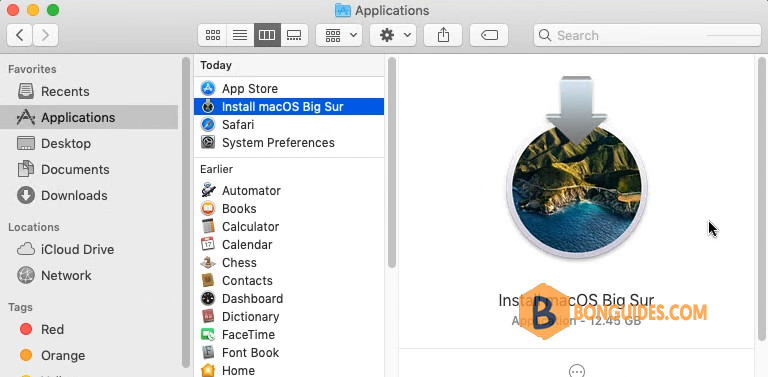
Task: Select the FaceTime row text
Action: [x=248, y=335]
